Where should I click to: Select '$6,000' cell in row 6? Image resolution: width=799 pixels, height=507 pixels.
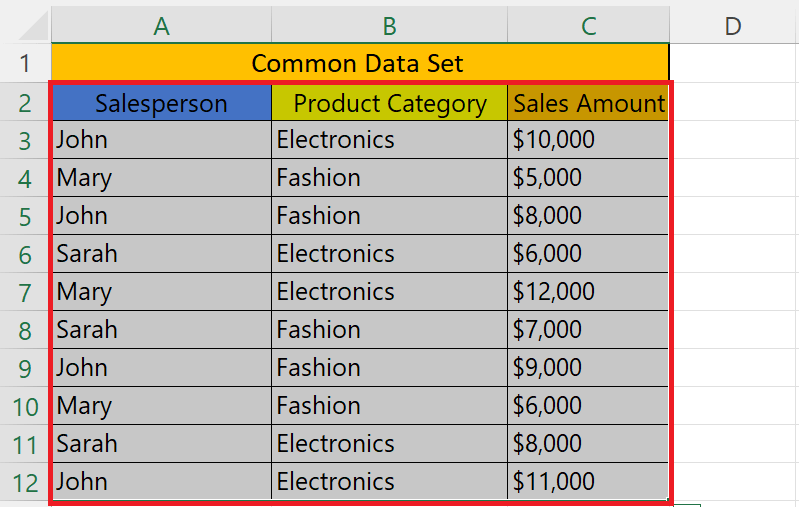point(588,254)
